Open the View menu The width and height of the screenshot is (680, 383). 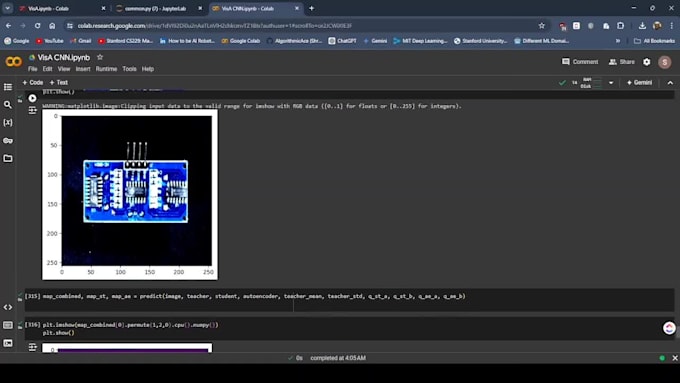coord(64,69)
